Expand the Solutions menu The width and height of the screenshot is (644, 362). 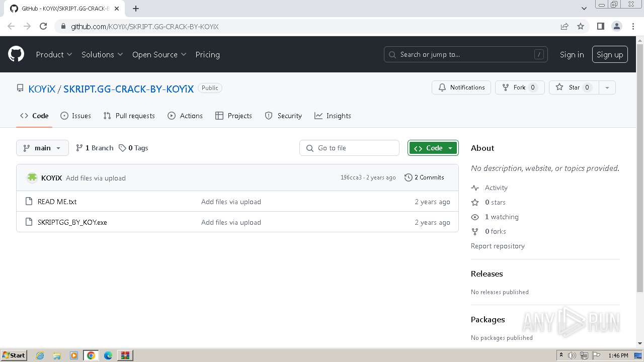coord(102,54)
